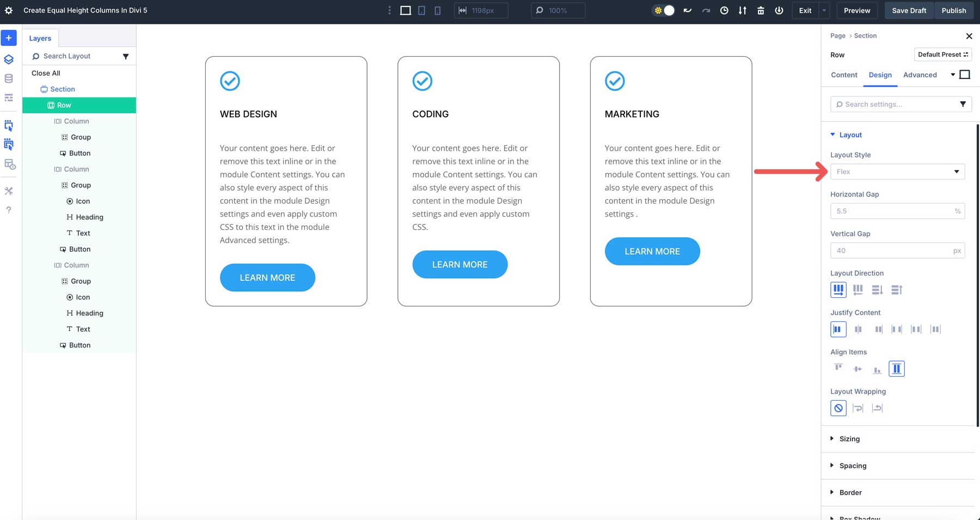Click the undo arrow icon

pyautogui.click(x=688, y=10)
